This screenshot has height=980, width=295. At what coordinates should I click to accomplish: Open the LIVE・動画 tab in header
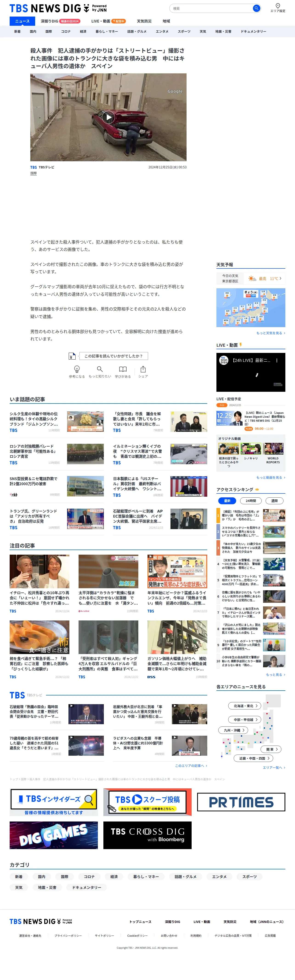(108, 21)
